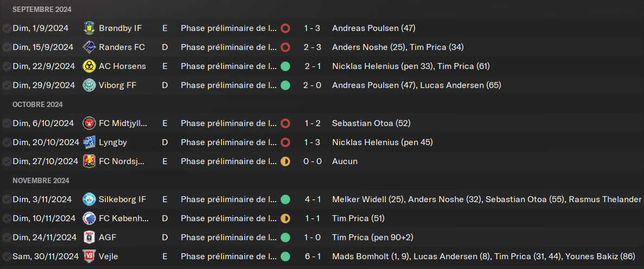Collapse the NOVEMBRE 2024 section header

[x=41, y=180]
